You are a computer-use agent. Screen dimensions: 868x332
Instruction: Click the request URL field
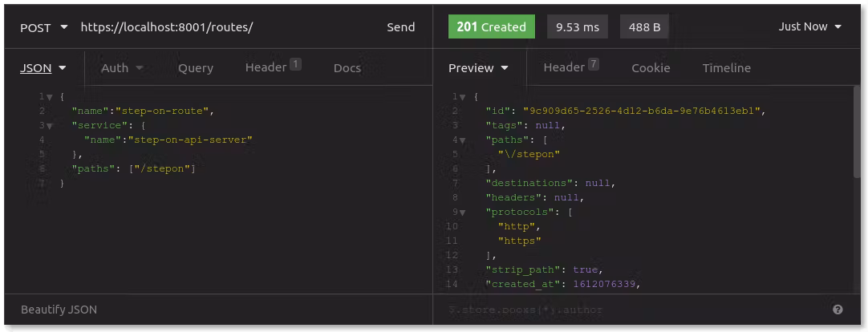(x=225, y=27)
